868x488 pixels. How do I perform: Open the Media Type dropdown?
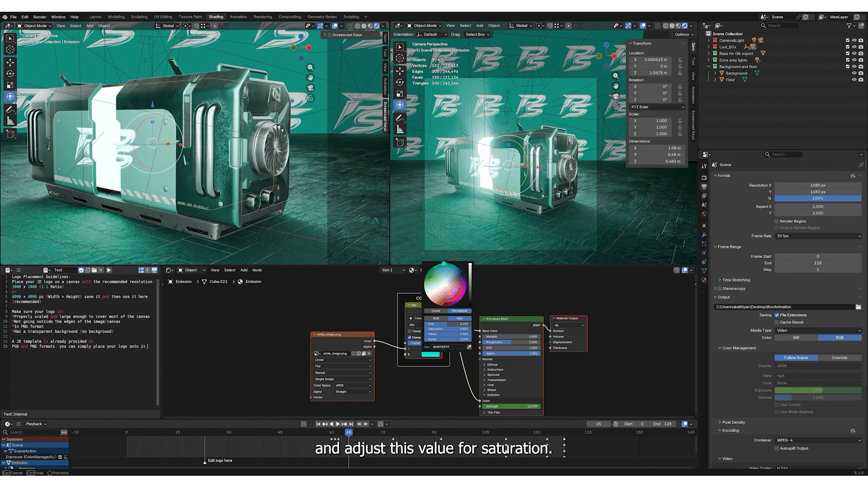coord(818,330)
